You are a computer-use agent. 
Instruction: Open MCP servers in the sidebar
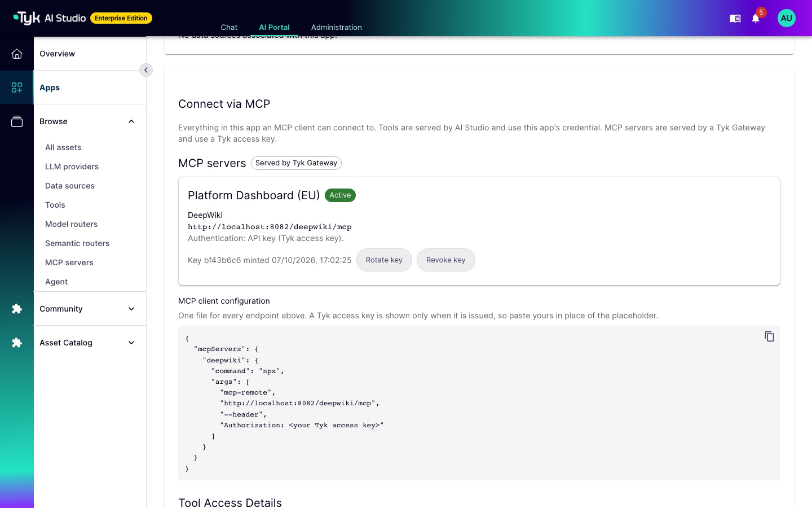point(69,262)
